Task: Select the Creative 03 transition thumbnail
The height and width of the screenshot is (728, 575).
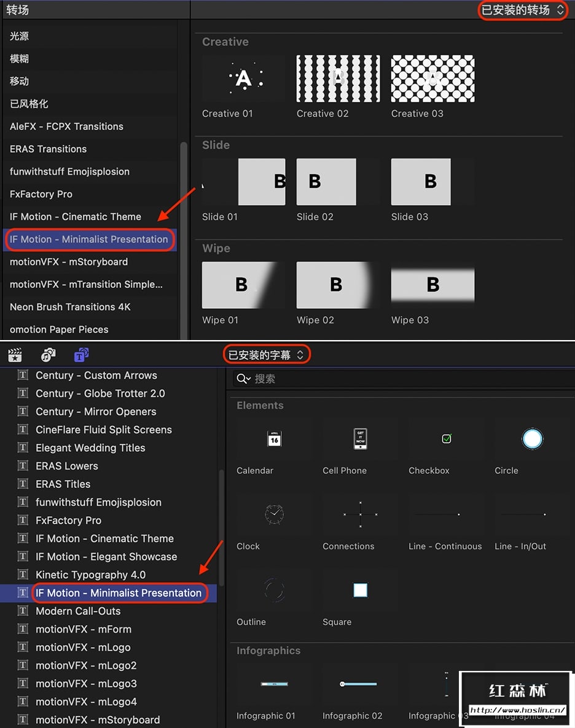Action: 432,79
